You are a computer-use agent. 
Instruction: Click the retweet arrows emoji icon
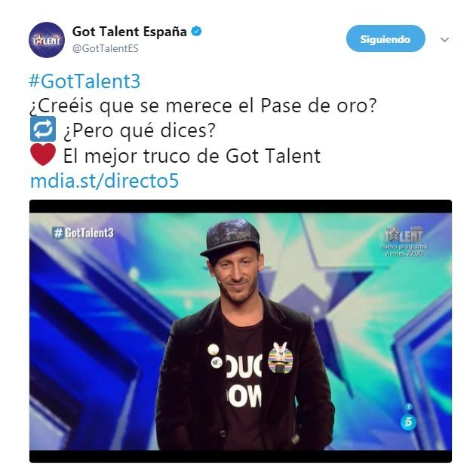point(43,129)
